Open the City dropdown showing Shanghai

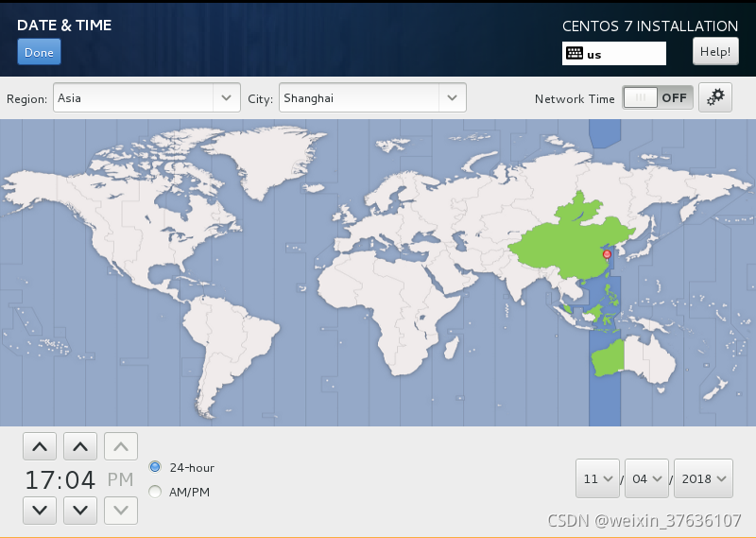[x=372, y=97]
